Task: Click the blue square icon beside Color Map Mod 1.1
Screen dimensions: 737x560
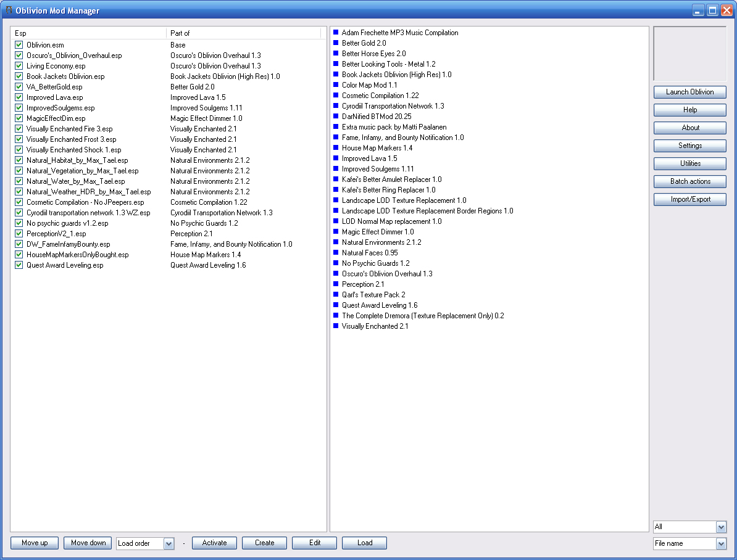Action: [336, 84]
